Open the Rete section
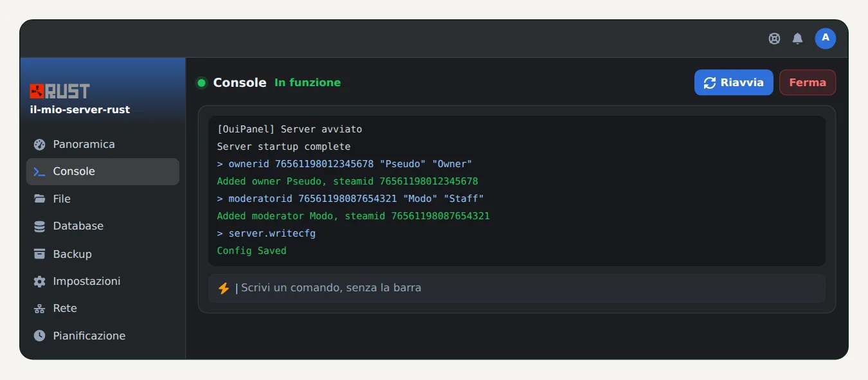The width and height of the screenshot is (868, 380). [103, 309]
